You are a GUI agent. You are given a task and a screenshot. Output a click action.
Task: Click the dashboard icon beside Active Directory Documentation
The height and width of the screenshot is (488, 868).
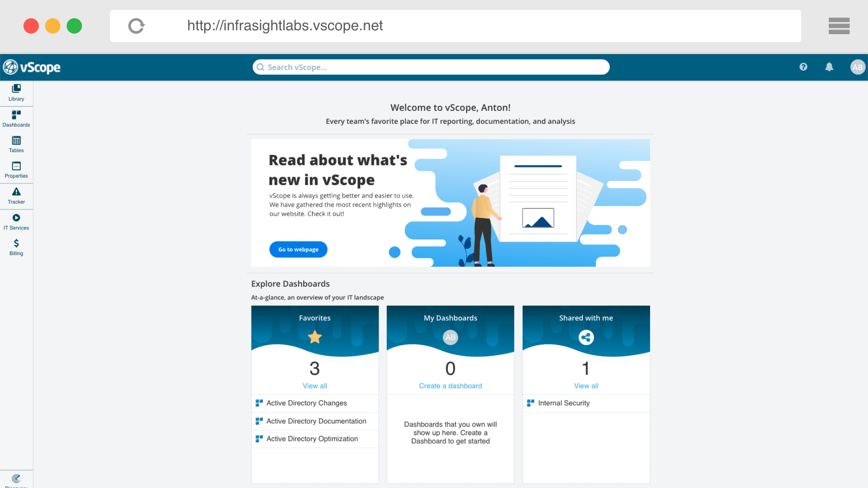tap(259, 421)
